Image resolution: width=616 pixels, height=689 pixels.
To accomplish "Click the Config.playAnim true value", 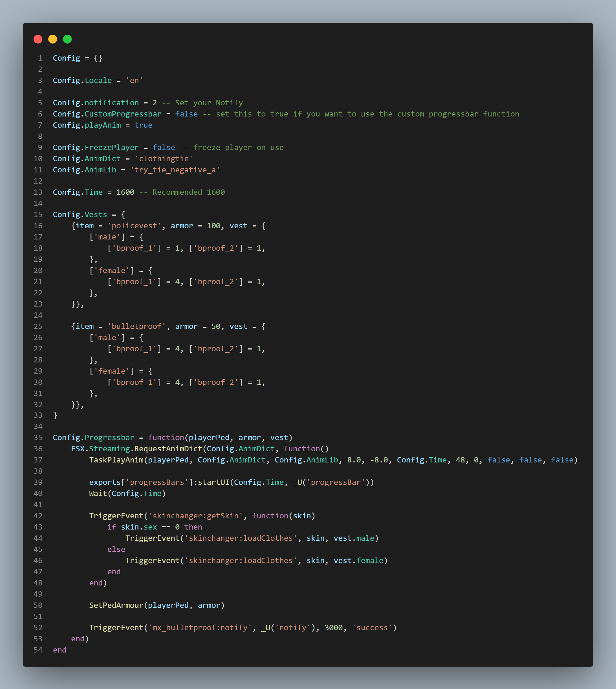I will (x=144, y=125).
